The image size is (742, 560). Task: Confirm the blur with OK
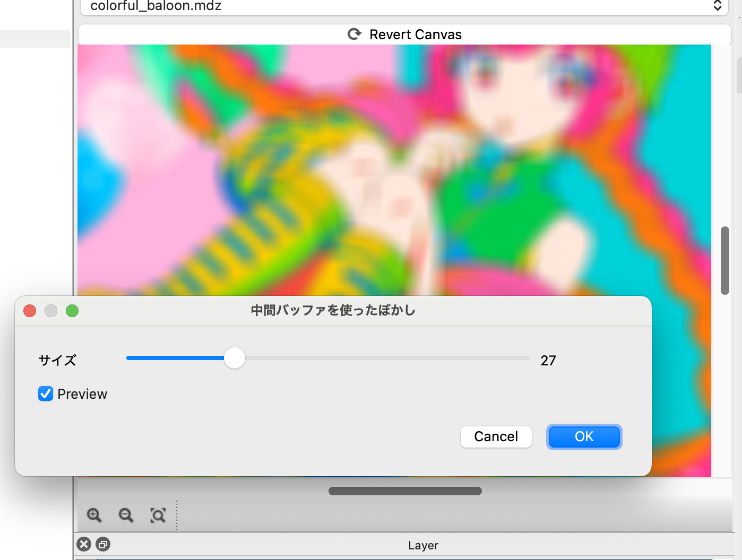584,436
